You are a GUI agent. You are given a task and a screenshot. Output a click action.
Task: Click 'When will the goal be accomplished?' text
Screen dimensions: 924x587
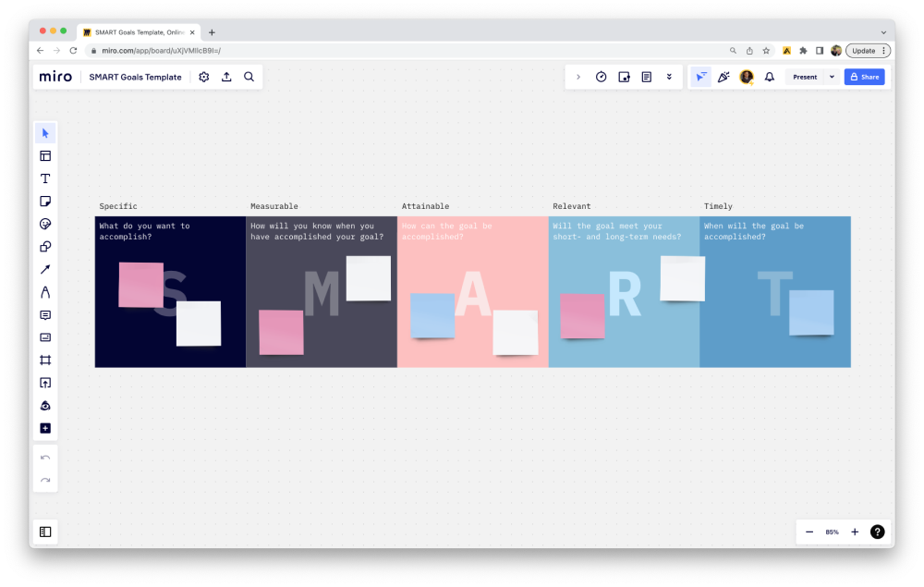click(754, 231)
